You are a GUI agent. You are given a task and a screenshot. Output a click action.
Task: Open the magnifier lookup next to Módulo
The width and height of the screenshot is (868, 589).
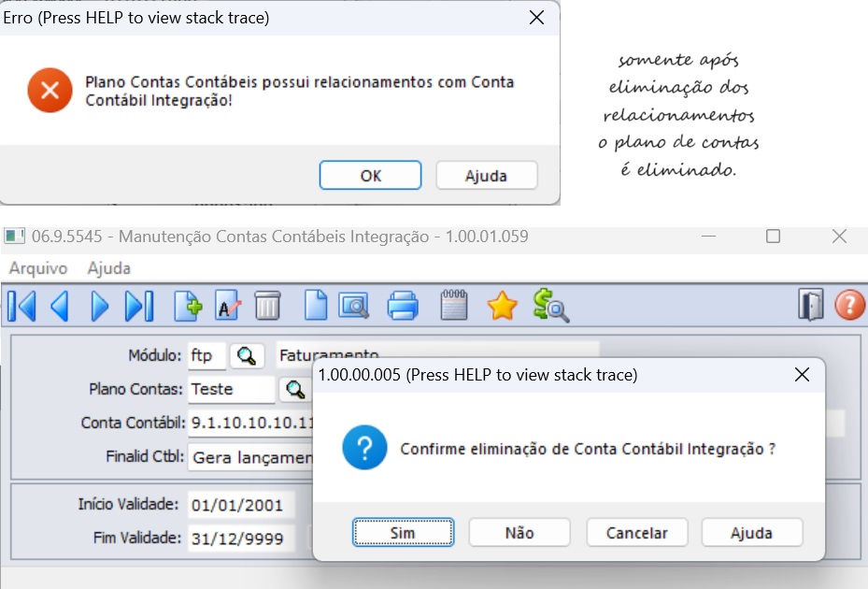(247, 355)
